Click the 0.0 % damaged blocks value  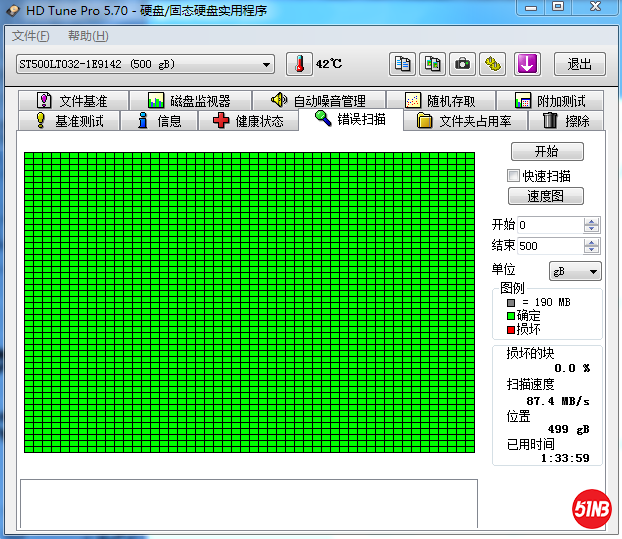(572, 368)
